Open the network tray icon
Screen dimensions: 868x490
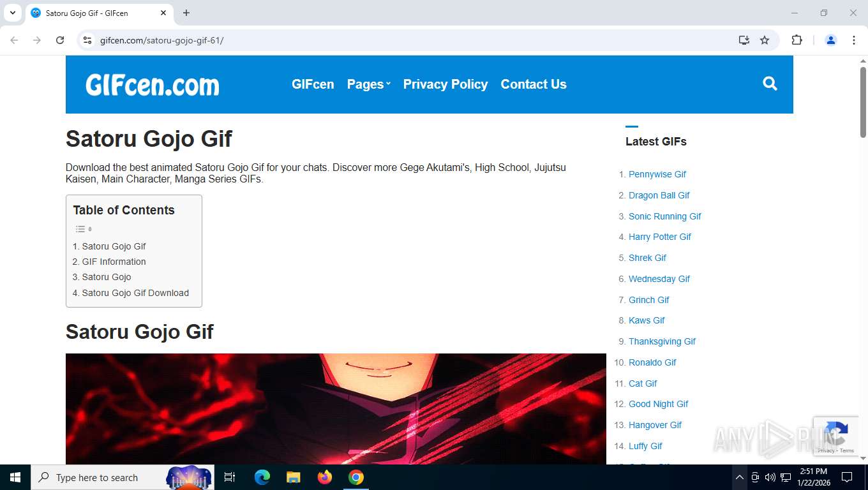(786, 477)
